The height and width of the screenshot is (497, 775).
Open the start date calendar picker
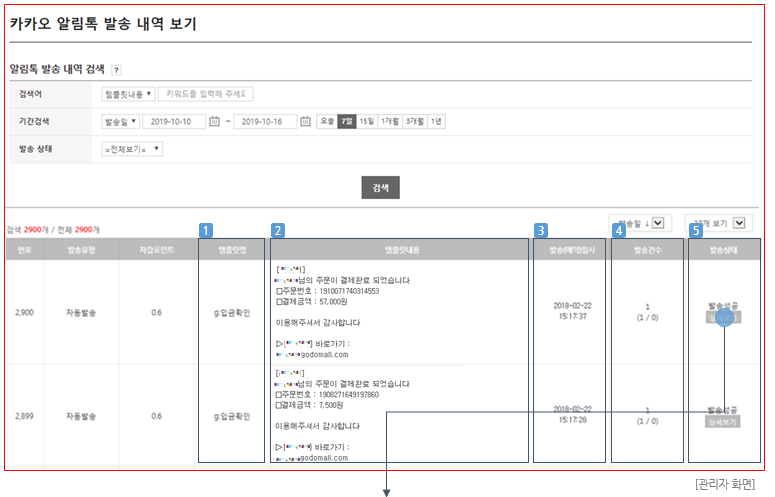tap(214, 122)
